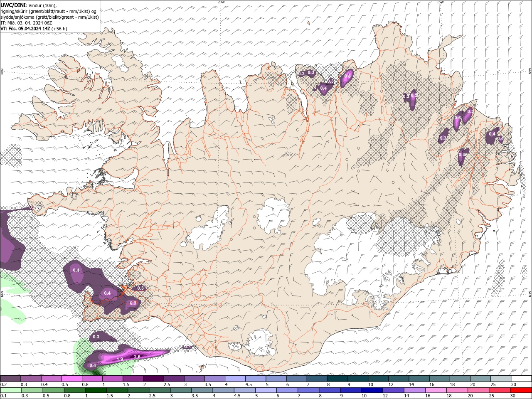Click the 2.5 value in the snow legend scale
532x399 pixels.
167,384
